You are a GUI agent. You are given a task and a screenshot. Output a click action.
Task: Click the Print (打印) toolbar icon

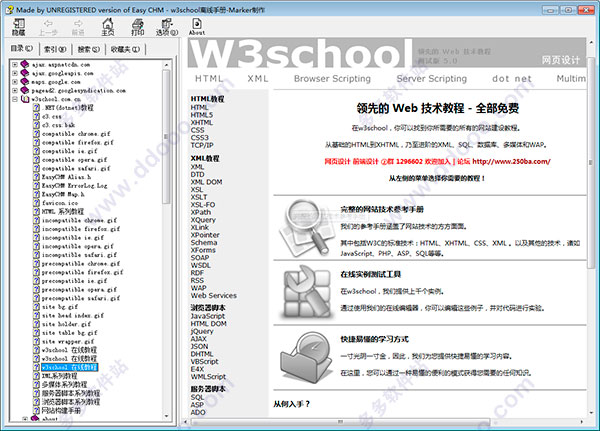pyautogui.click(x=138, y=27)
